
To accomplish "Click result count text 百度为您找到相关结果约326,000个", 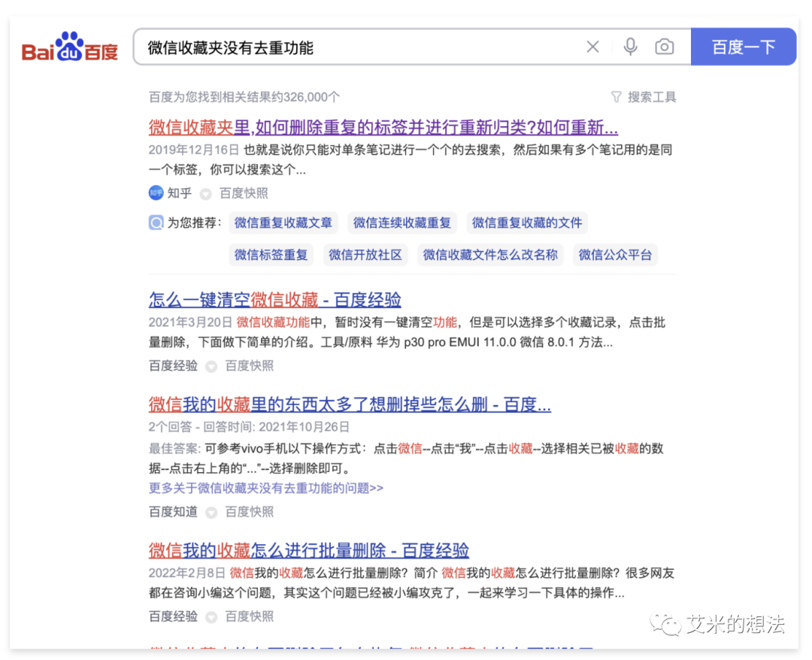I will [244, 97].
